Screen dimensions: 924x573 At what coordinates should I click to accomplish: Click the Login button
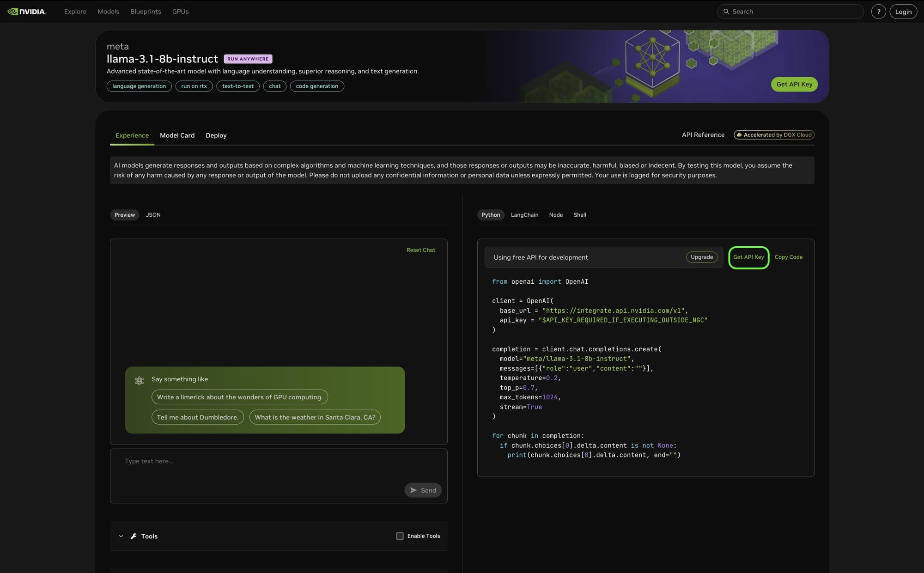coord(903,12)
